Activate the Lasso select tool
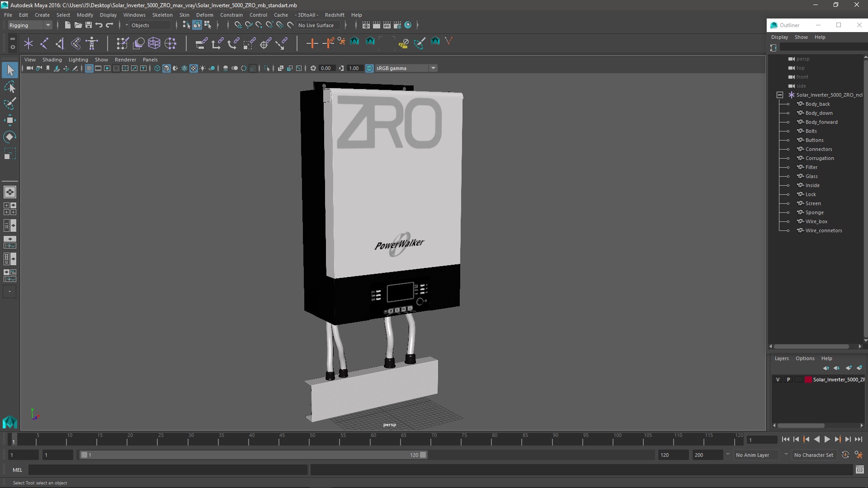868x488 pixels. 10,87
